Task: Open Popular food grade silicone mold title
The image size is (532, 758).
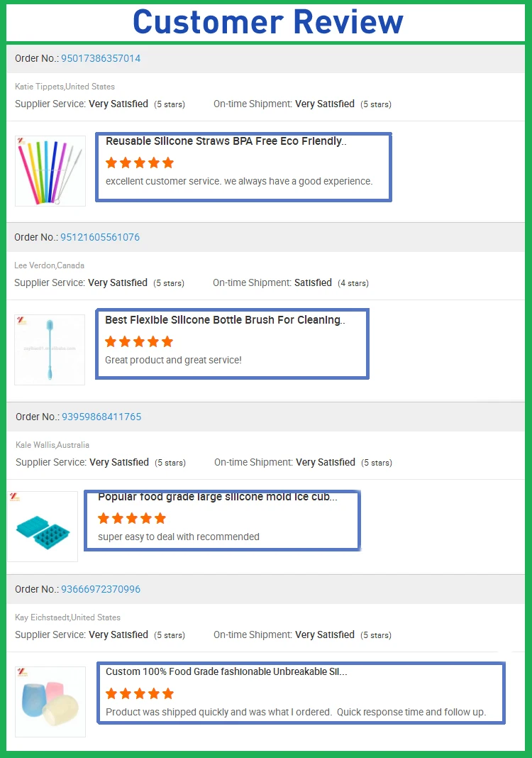Action: tap(218, 497)
